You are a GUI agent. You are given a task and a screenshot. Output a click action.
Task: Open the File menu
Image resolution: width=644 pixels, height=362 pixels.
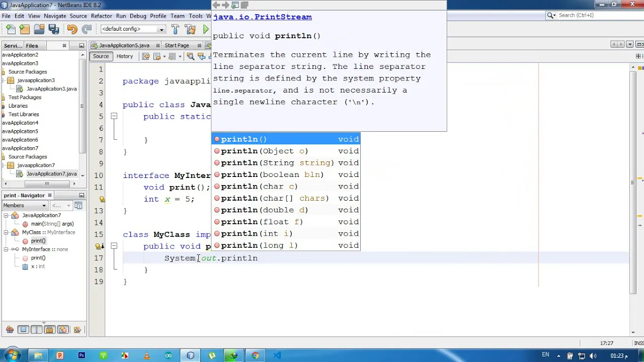pos(6,16)
